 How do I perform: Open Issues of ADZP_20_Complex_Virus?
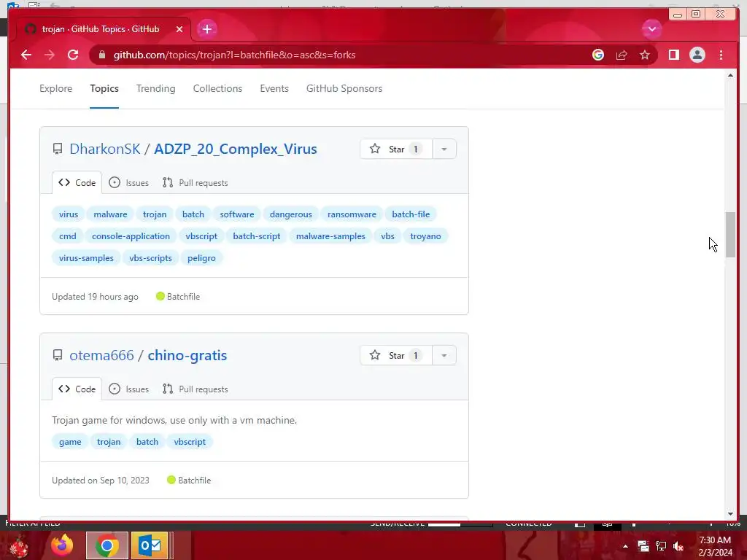tap(128, 183)
